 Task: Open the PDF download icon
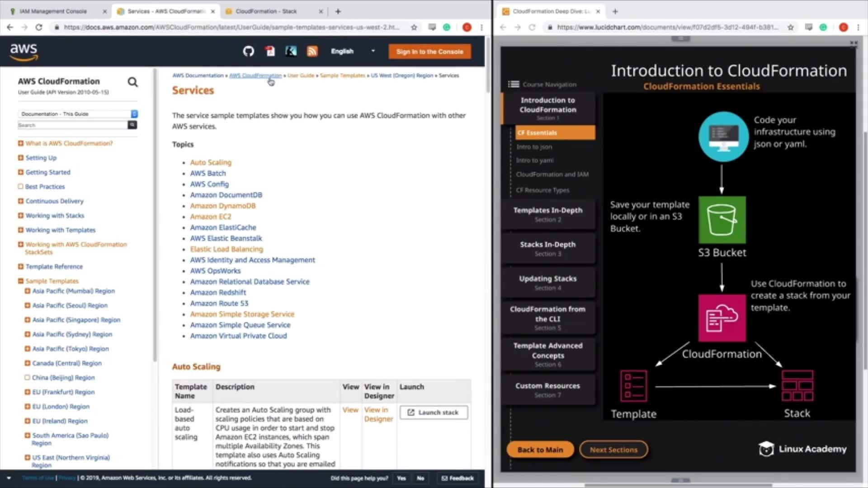pos(270,51)
